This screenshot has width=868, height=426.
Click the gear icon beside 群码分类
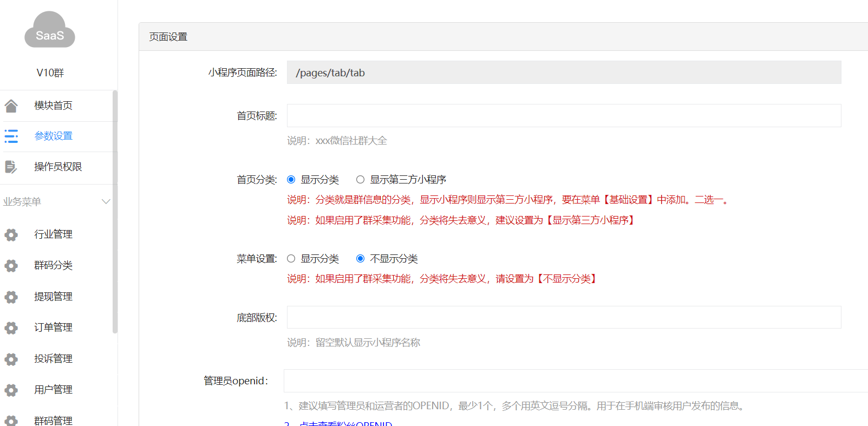pyautogui.click(x=11, y=265)
